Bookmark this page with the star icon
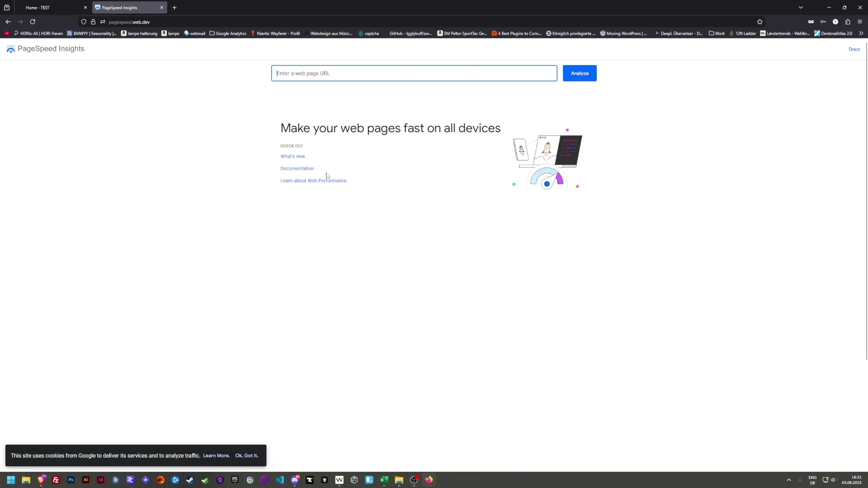868x488 pixels. [759, 22]
